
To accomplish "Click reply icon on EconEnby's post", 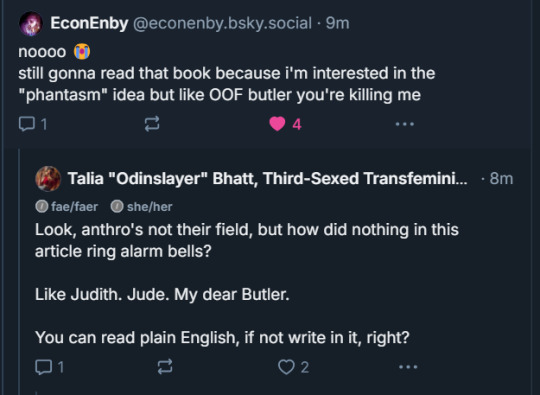I will pos(27,124).
